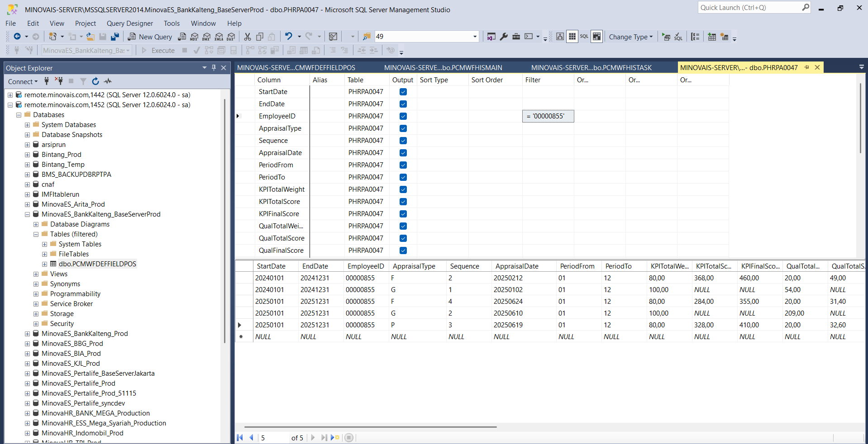Select MinovaES_Arita_Prod database
The height and width of the screenshot is (444, 868).
tap(73, 204)
